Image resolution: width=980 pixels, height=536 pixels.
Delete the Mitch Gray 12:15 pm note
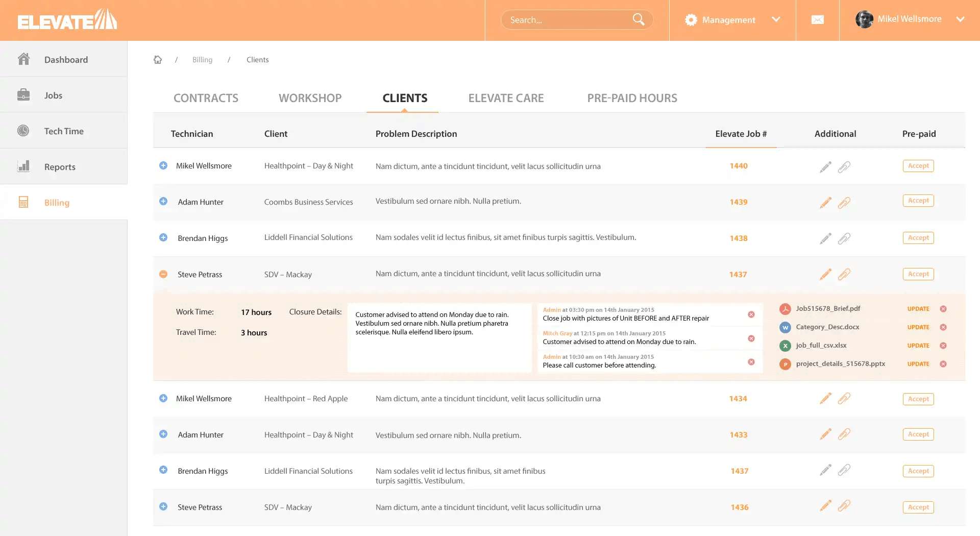click(751, 338)
